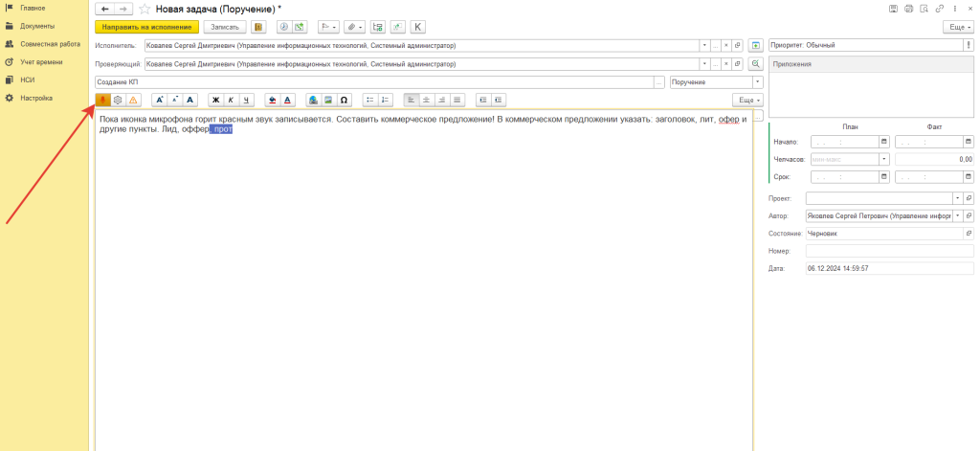Insert a special symbol with Omega icon
The width and height of the screenshot is (980, 451).
pyautogui.click(x=344, y=100)
